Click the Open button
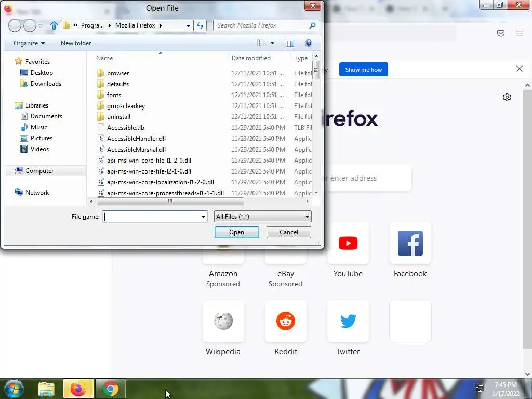Image resolution: width=532 pixels, height=399 pixels. (x=237, y=232)
